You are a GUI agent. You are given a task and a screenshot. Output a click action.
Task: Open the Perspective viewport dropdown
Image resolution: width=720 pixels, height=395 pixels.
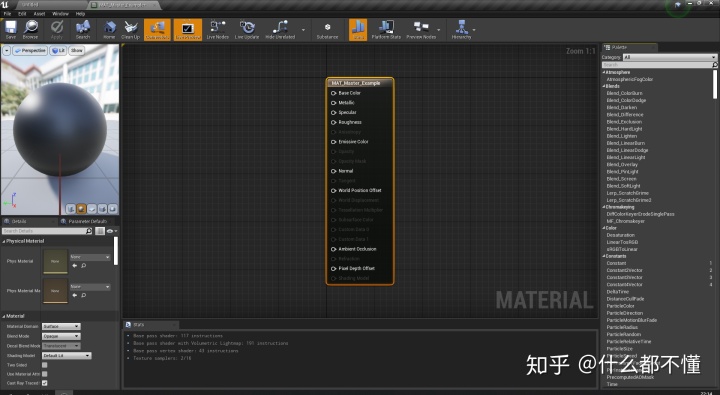[30, 51]
